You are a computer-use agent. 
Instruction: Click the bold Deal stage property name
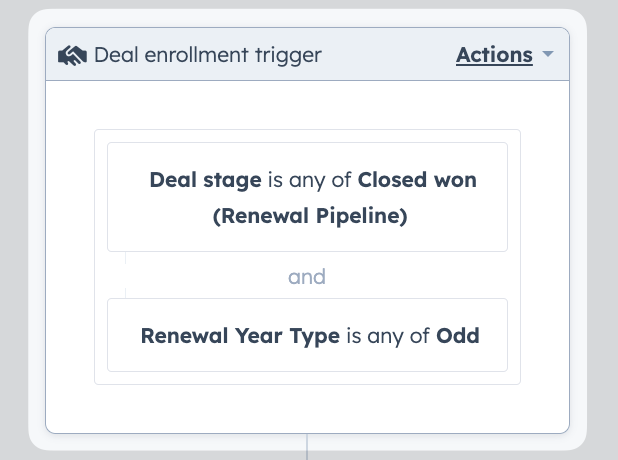pos(205,180)
